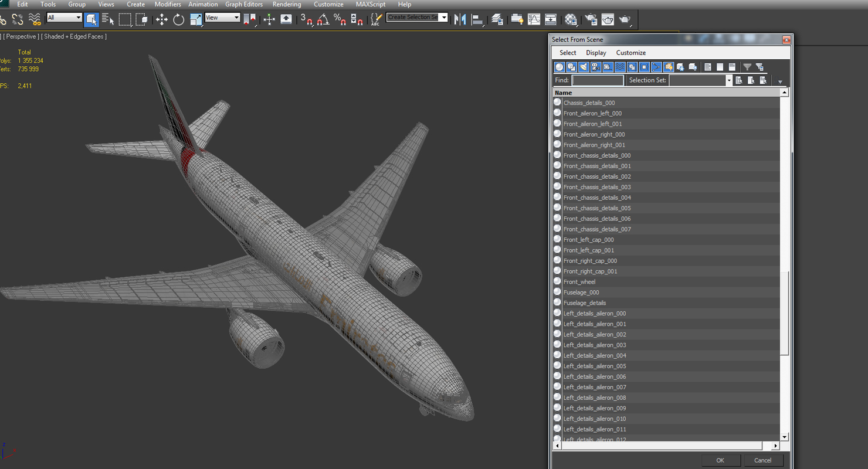Viewport: 868px width, 469px height.
Task: Click the Name column header
Action: coord(667,93)
